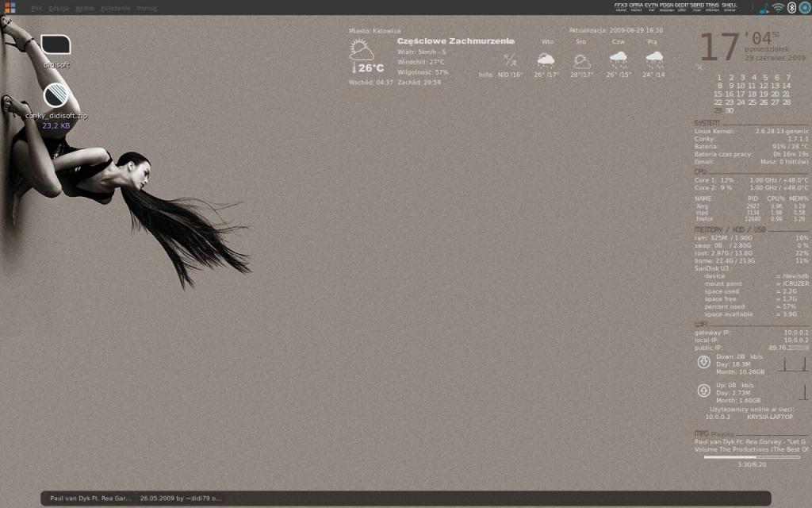This screenshot has height=508, width=812.
Task: Click the 'ram: 325M / 1.90G' line
Action: point(752,238)
